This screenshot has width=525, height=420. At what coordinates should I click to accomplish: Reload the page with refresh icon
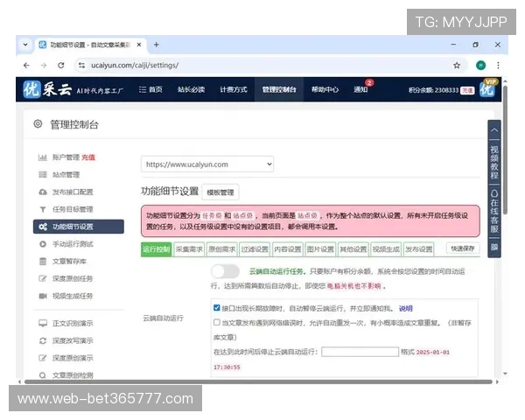coord(61,66)
